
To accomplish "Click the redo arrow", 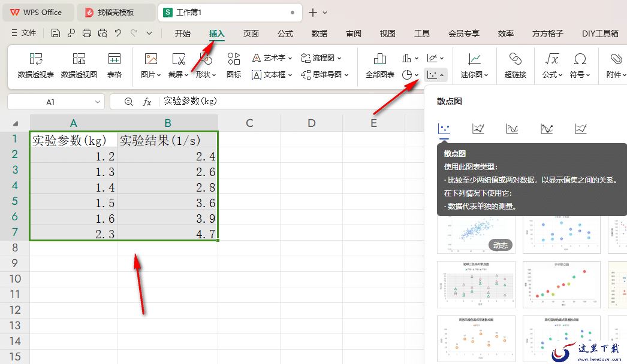I will tap(134, 33).
